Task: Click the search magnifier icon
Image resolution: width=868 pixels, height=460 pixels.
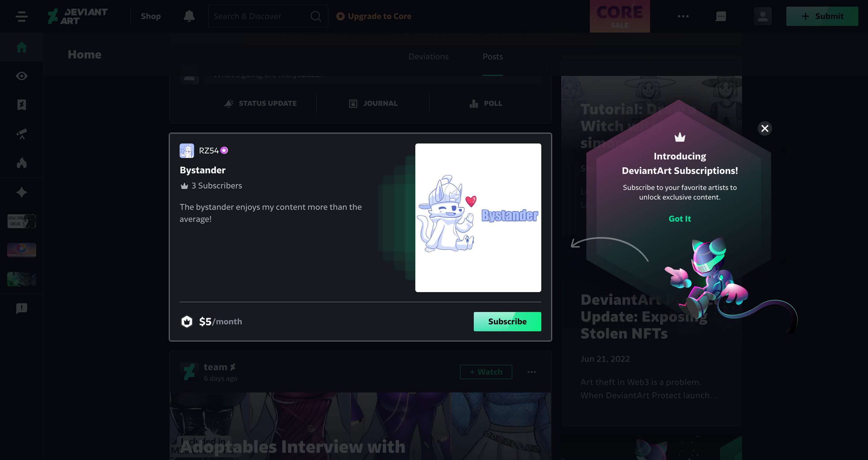Action: click(x=316, y=16)
